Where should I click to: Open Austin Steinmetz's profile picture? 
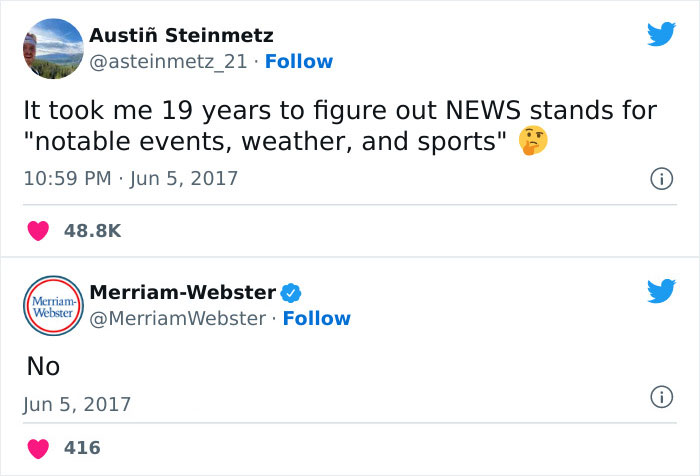51,49
